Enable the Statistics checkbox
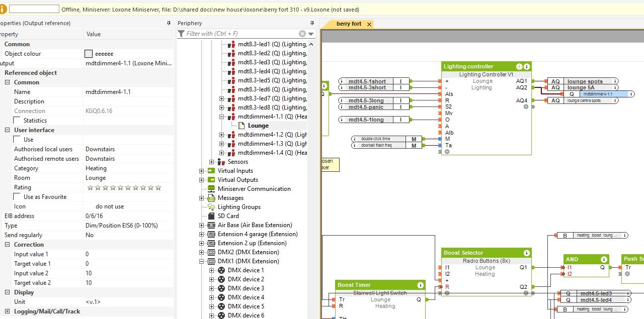644x319 pixels. click(18, 121)
